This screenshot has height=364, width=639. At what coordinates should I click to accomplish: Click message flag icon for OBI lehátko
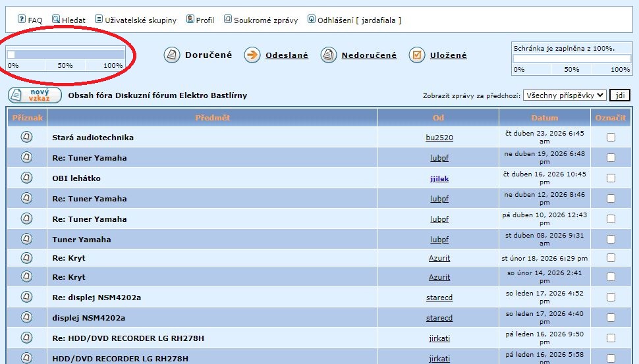(x=26, y=178)
